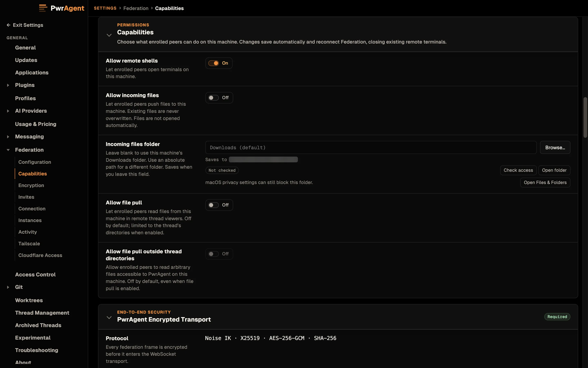Expand the Plugins sidebar section
Screen dimensions: 588x368
tap(8, 85)
